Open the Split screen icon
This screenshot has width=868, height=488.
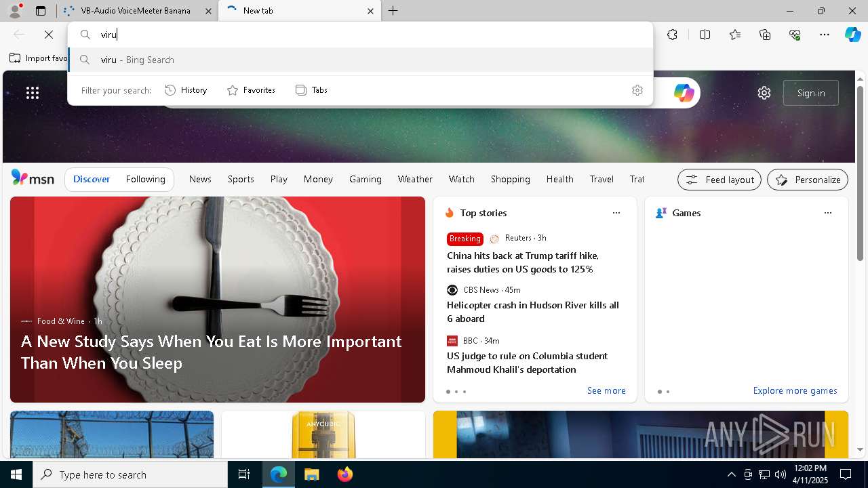705,35
